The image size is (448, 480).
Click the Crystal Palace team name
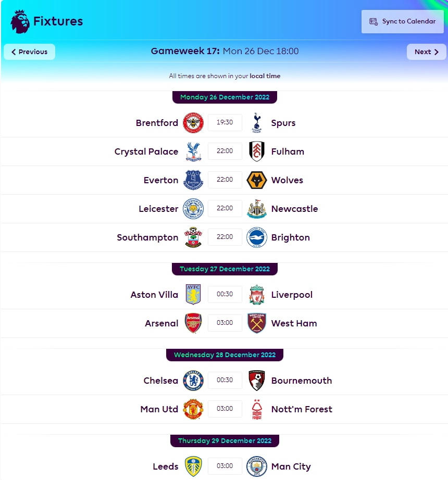point(146,151)
